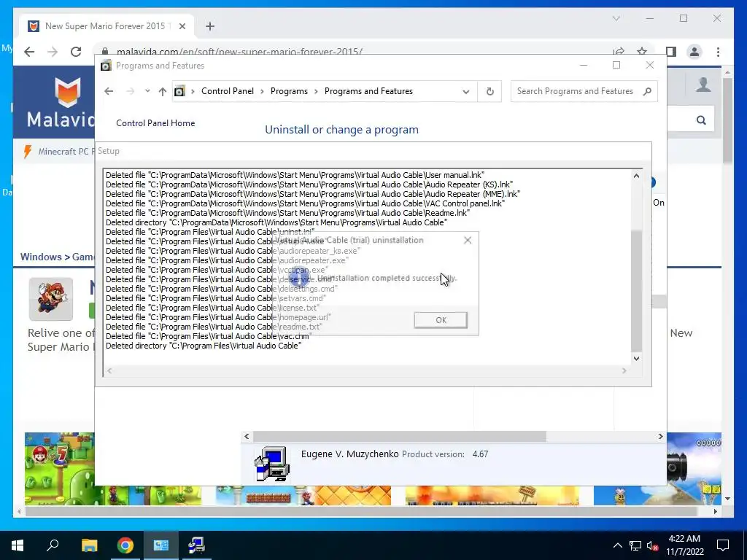Open the Windows Start menu
747x560 pixels.
(18, 545)
